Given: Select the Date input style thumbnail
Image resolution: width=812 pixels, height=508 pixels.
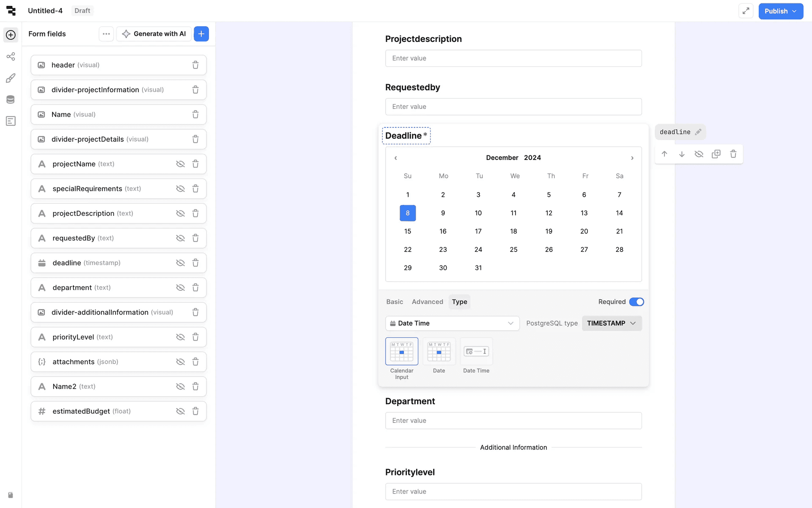Looking at the screenshot, I should click(x=439, y=351).
